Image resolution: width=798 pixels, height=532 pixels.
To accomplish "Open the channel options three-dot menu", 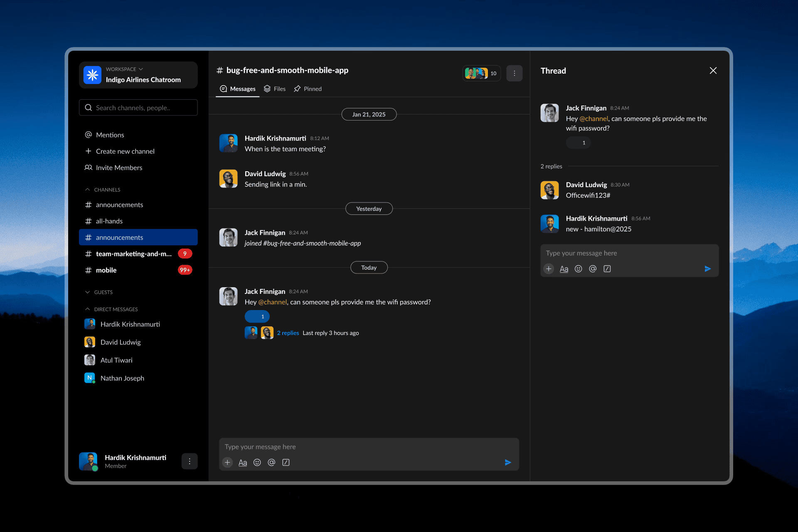I will pyautogui.click(x=515, y=73).
